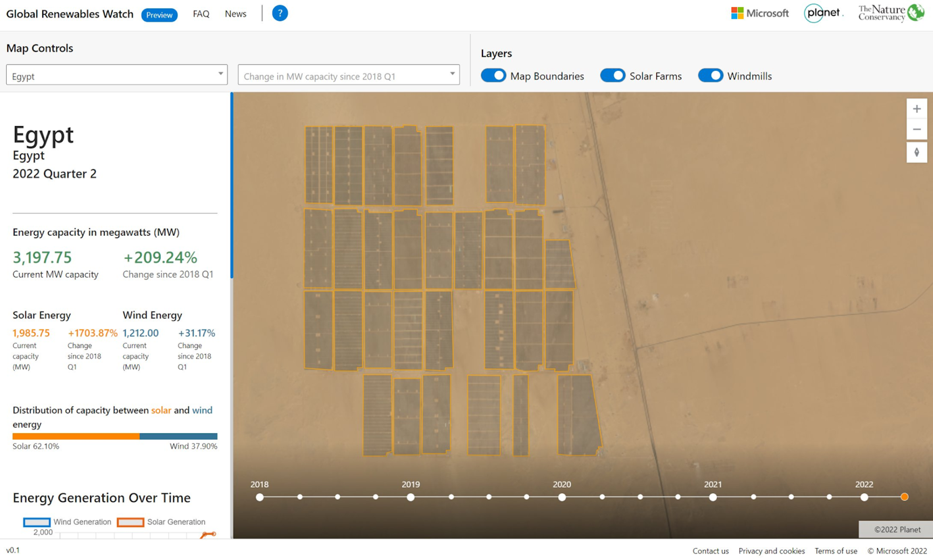
Task: Open Privacy and cookies link
Action: pyautogui.click(x=771, y=551)
